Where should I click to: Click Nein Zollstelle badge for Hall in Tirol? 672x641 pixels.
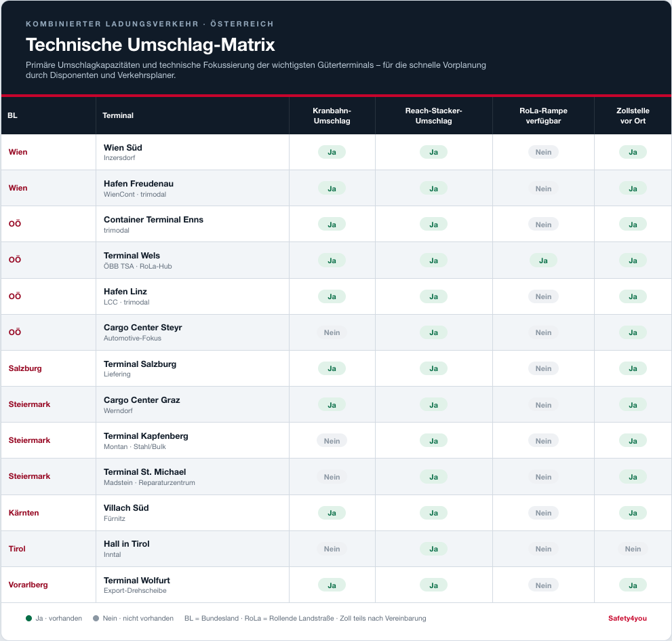(x=633, y=549)
